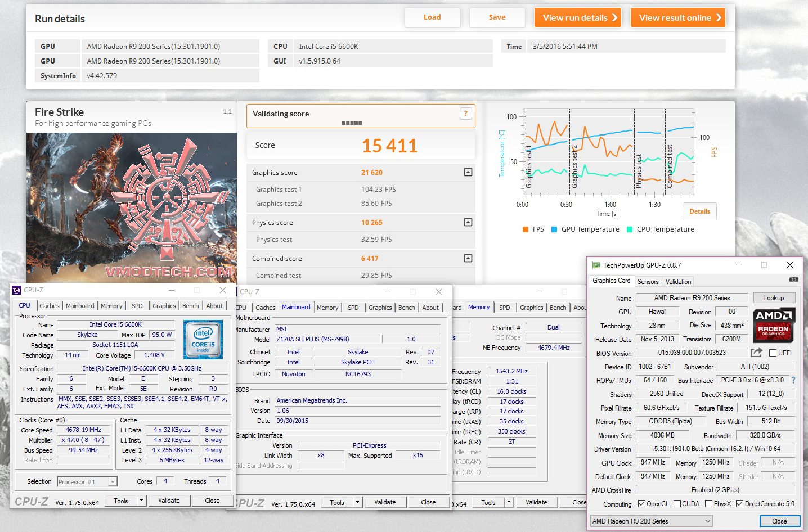Click the blue GPU Temperature legend swatch
Image resolution: width=808 pixels, height=532 pixels.
coord(554,229)
